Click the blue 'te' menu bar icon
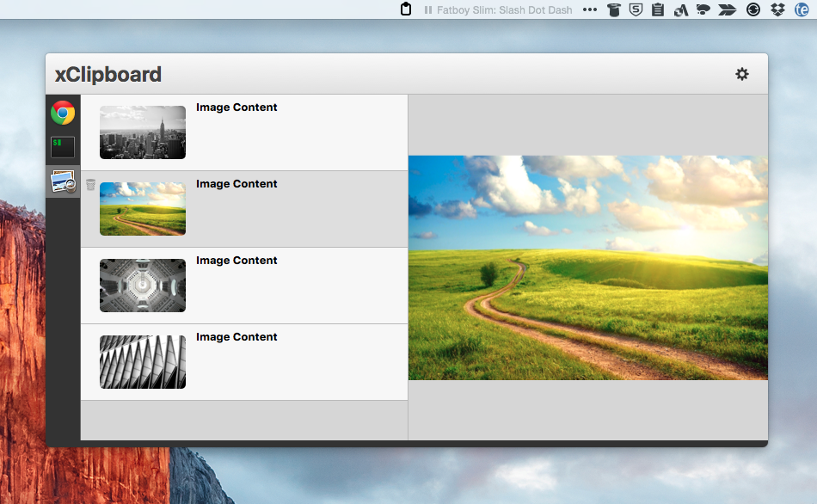Image resolution: width=817 pixels, height=504 pixels. click(802, 10)
